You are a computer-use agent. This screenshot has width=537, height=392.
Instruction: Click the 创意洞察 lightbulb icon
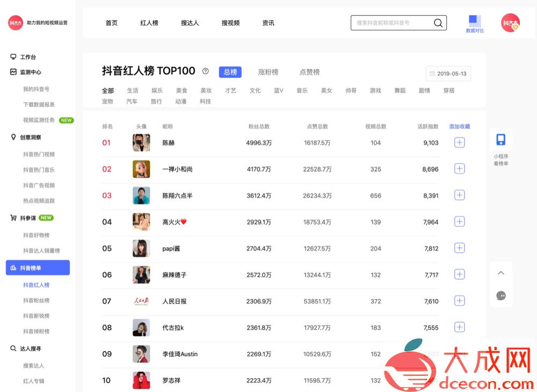[12, 137]
